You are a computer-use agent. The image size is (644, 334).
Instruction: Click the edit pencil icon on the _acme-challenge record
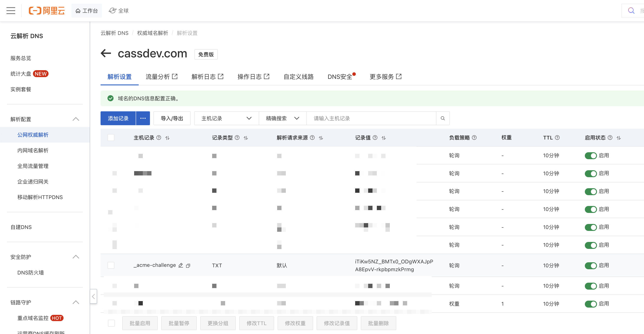click(181, 265)
